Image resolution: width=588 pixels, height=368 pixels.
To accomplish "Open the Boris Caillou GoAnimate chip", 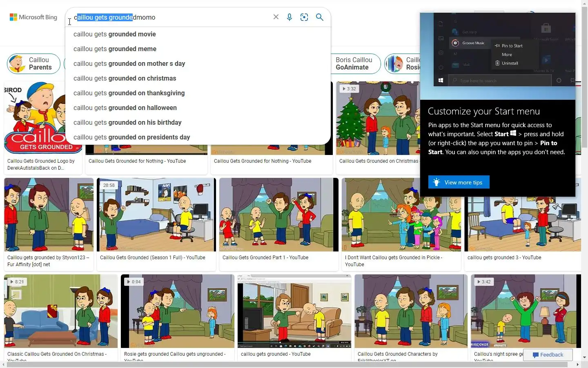I will click(x=354, y=64).
